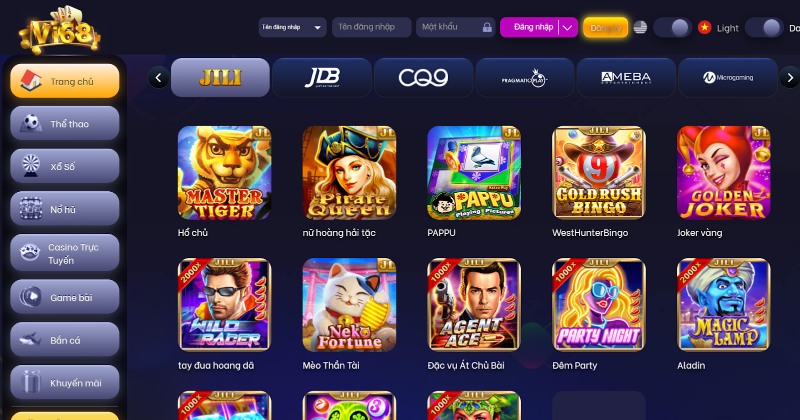Click the lock icon in password field
This screenshot has width=800, height=420.
click(x=487, y=28)
